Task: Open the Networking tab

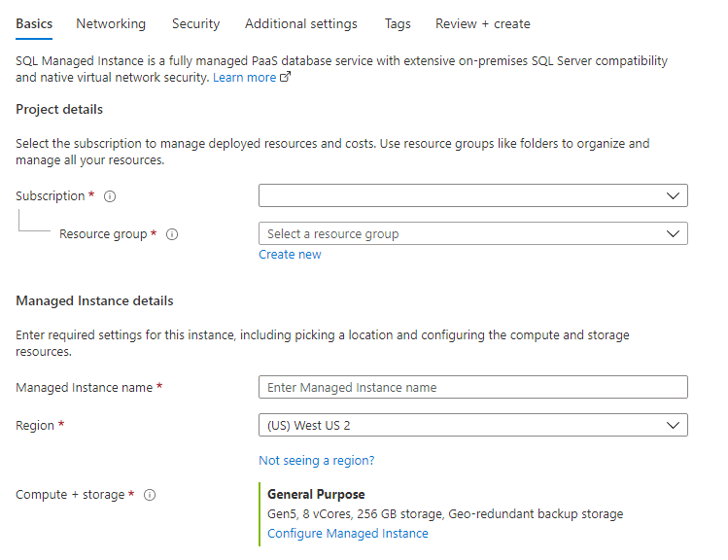Action: click(x=111, y=23)
